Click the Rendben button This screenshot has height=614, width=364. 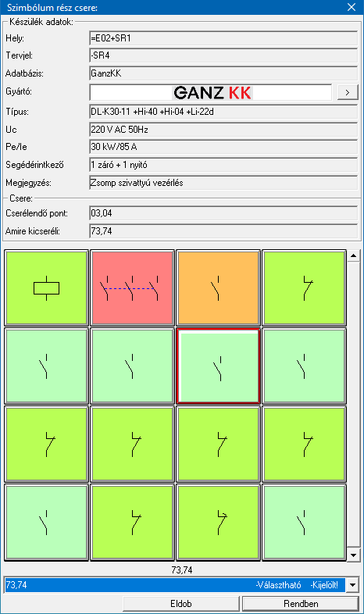pos(301,603)
